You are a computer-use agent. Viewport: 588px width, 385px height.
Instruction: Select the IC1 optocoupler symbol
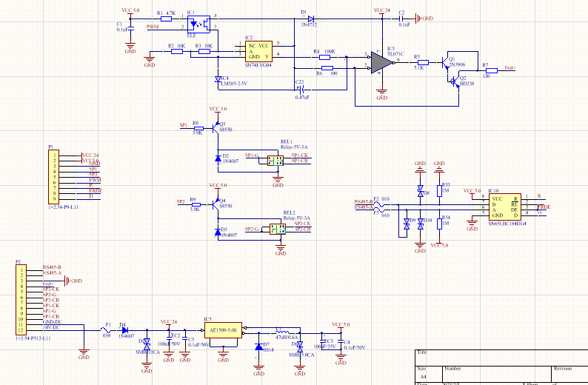(x=198, y=24)
